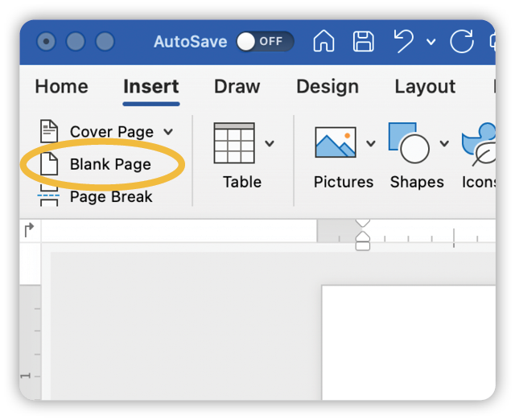Screen dimensions: 515x420
Task: Click the Table grid icon
Action: (234, 143)
